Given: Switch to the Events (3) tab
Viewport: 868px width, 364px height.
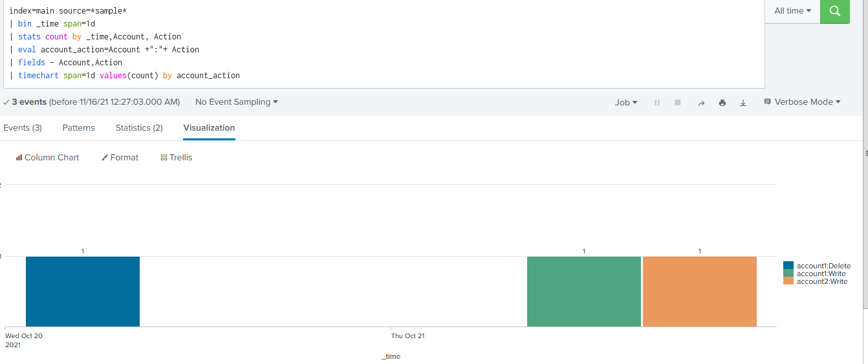Looking at the screenshot, I should click(23, 128).
